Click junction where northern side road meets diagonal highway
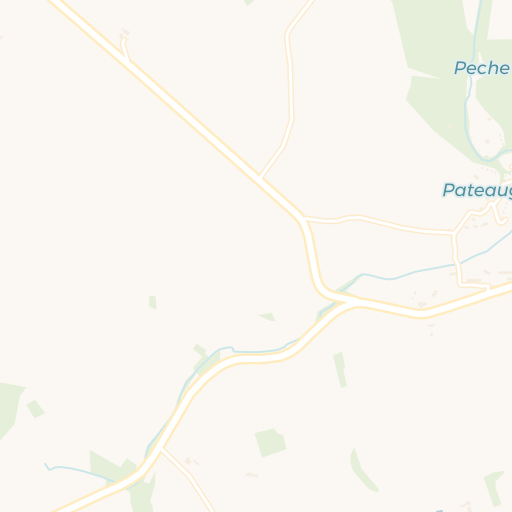 tap(260, 177)
